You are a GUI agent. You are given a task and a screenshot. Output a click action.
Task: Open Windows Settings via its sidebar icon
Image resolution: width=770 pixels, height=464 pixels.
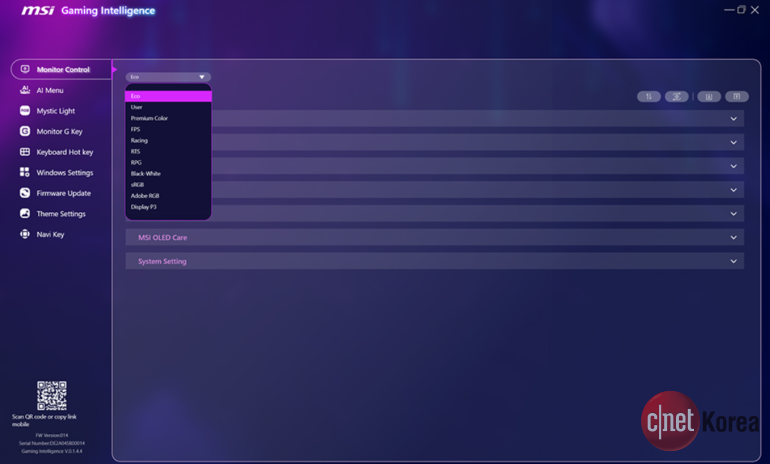click(x=25, y=172)
